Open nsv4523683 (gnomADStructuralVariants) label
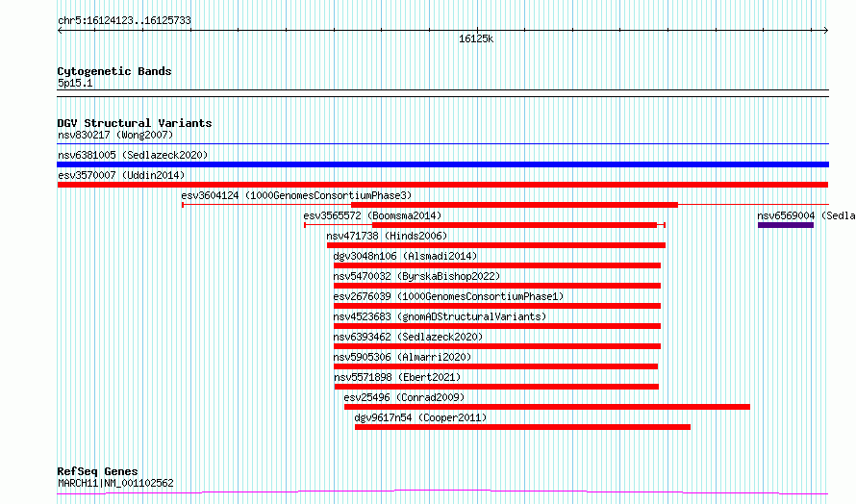Screen dimensions: 856x504 (x=440, y=316)
